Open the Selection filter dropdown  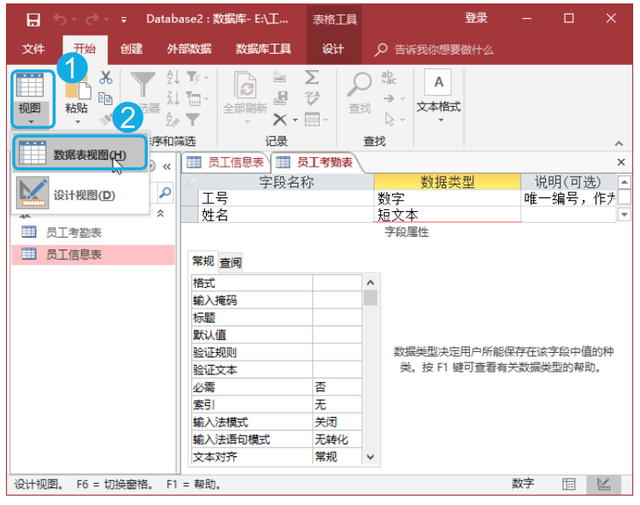click(197, 77)
